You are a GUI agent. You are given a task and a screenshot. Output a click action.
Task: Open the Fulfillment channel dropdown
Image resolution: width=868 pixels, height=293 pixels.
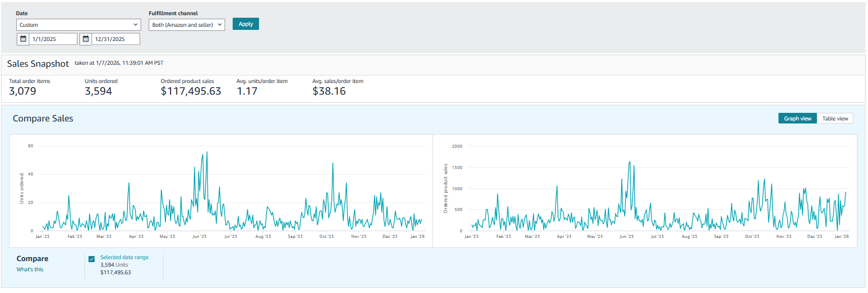click(187, 25)
